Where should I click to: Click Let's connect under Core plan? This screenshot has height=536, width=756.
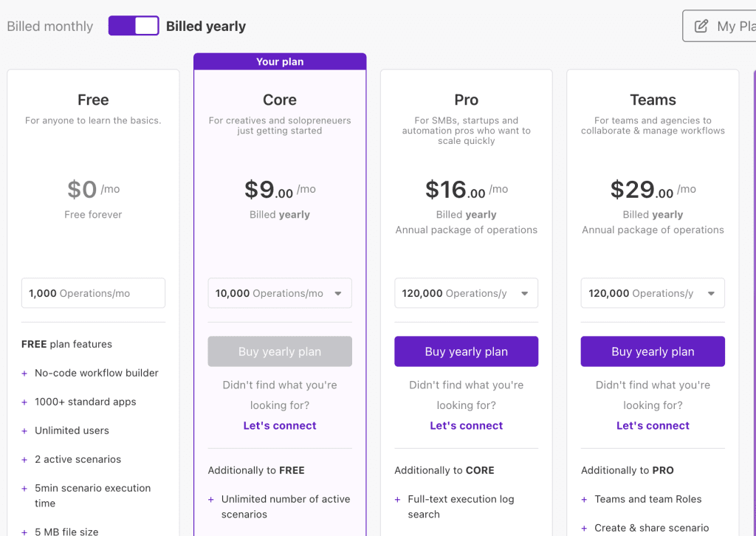click(x=280, y=426)
